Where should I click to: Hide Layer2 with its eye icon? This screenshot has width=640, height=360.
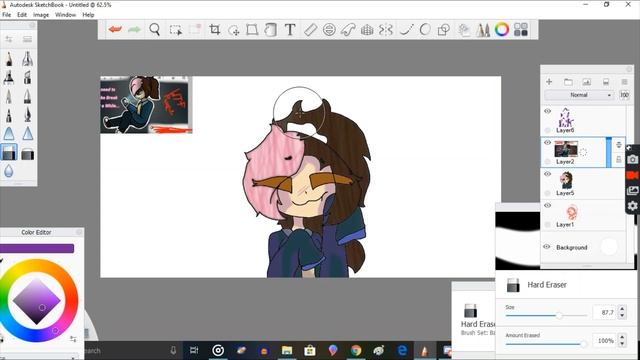(547, 142)
